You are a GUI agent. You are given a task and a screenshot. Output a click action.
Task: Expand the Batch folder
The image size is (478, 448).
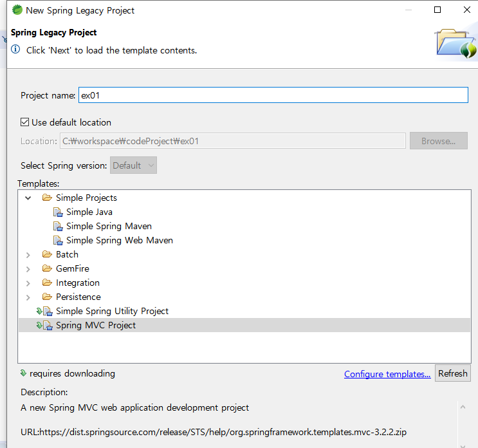(x=28, y=255)
